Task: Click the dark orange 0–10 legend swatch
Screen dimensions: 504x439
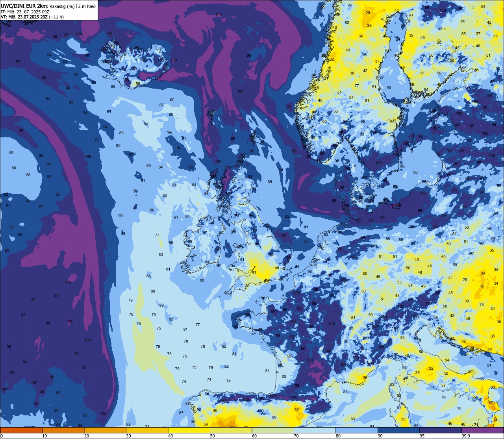Action: [x=21, y=430]
